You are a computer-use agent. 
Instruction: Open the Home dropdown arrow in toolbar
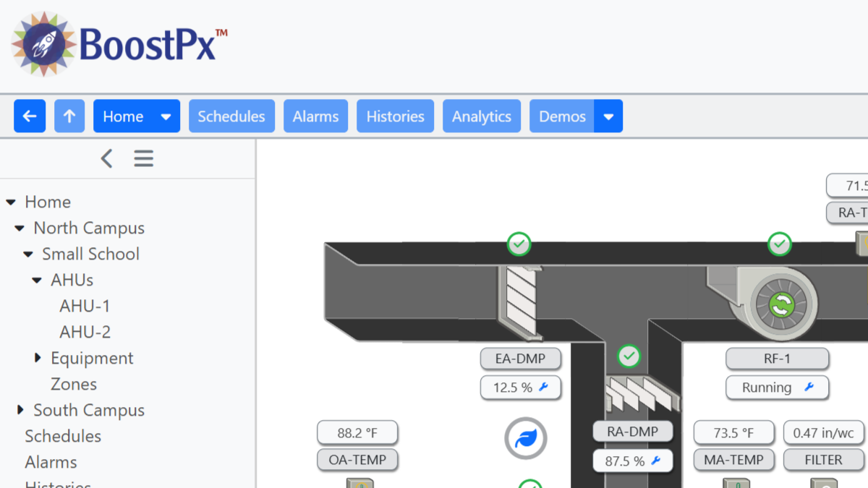click(166, 116)
